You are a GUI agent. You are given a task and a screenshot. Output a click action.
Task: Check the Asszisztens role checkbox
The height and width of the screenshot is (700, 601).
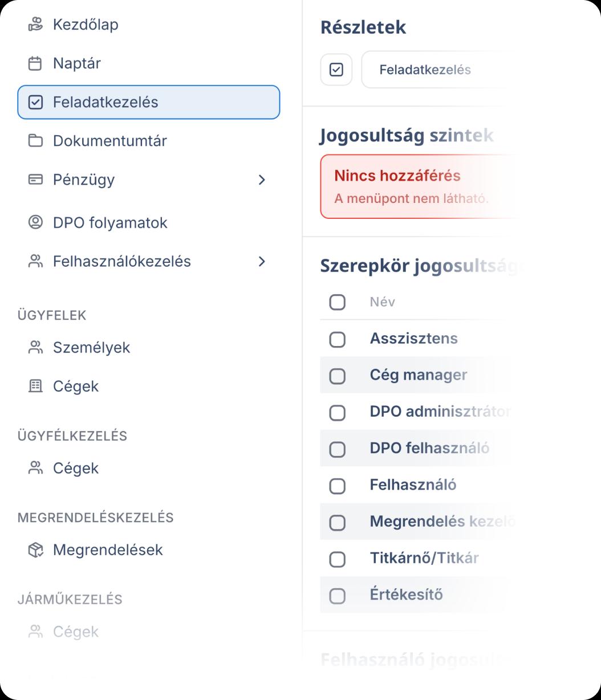pyautogui.click(x=338, y=339)
